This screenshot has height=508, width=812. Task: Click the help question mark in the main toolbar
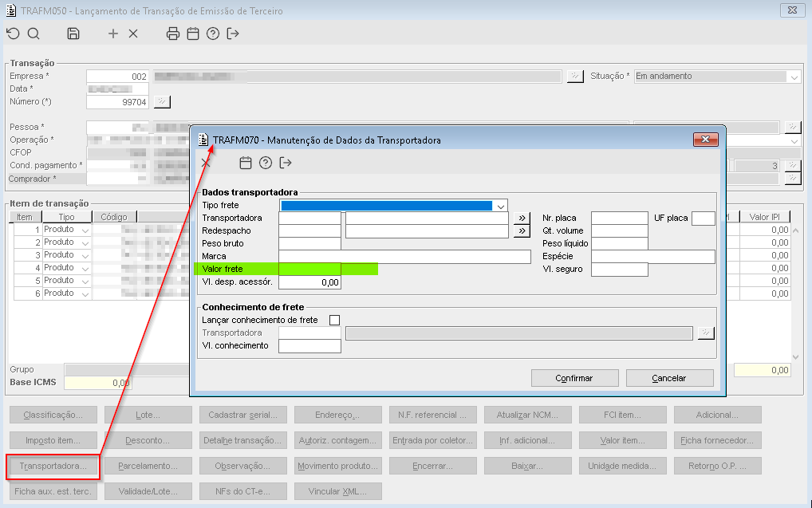(x=213, y=33)
